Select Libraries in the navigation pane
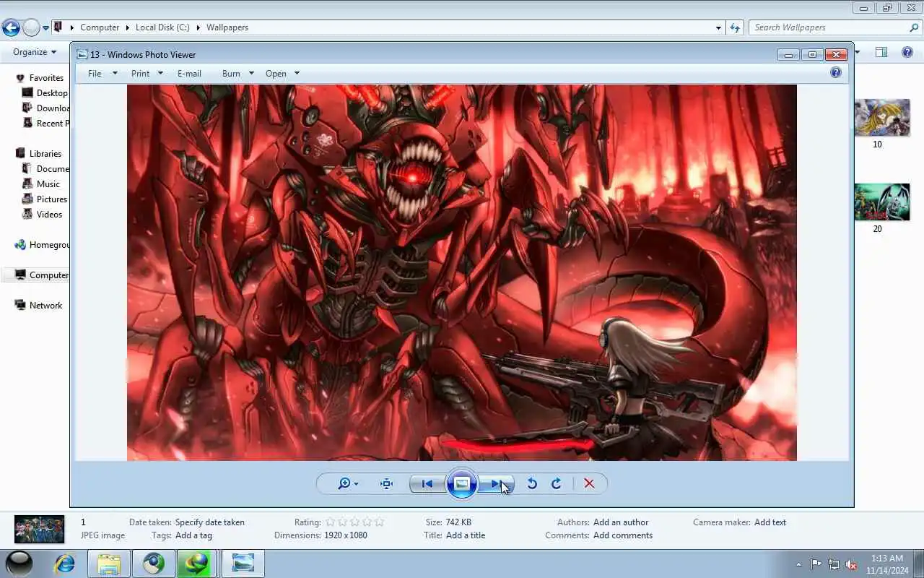Viewport: 924px width, 578px height. pyautogui.click(x=45, y=153)
